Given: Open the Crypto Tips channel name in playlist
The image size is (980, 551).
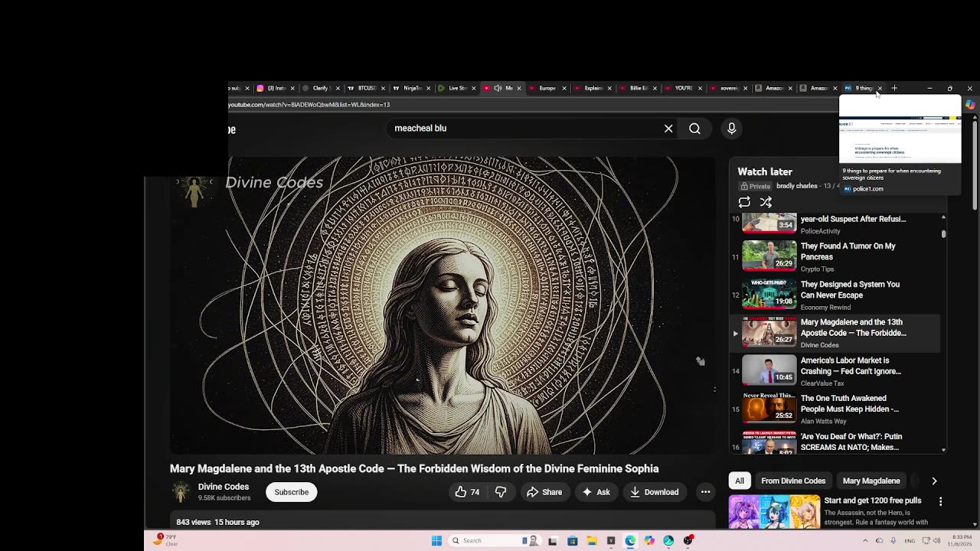Looking at the screenshot, I should [818, 269].
